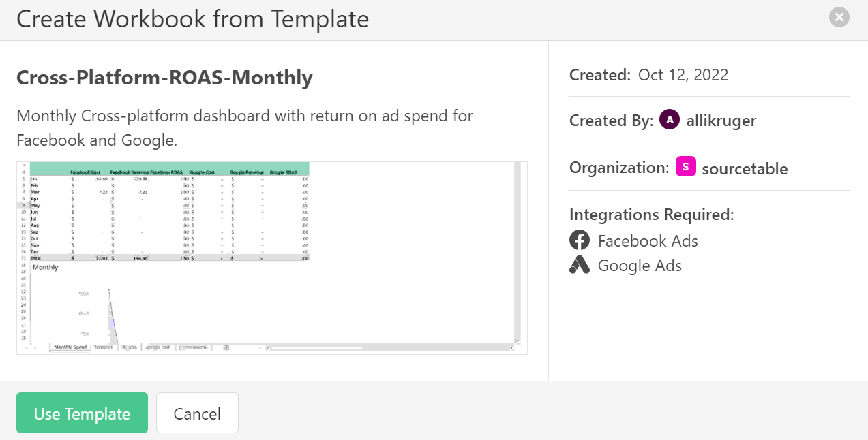Click the Google Ads logo icon
868x440 pixels.
pos(580,265)
